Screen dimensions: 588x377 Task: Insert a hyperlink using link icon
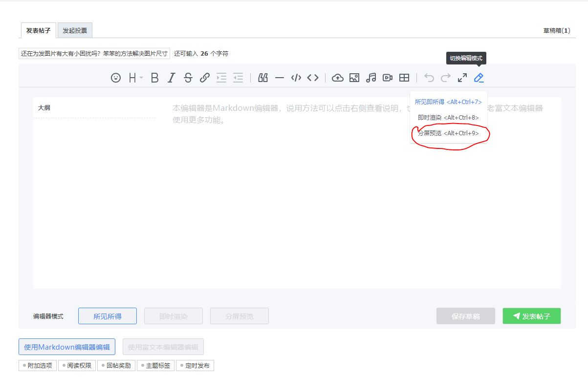coord(205,78)
